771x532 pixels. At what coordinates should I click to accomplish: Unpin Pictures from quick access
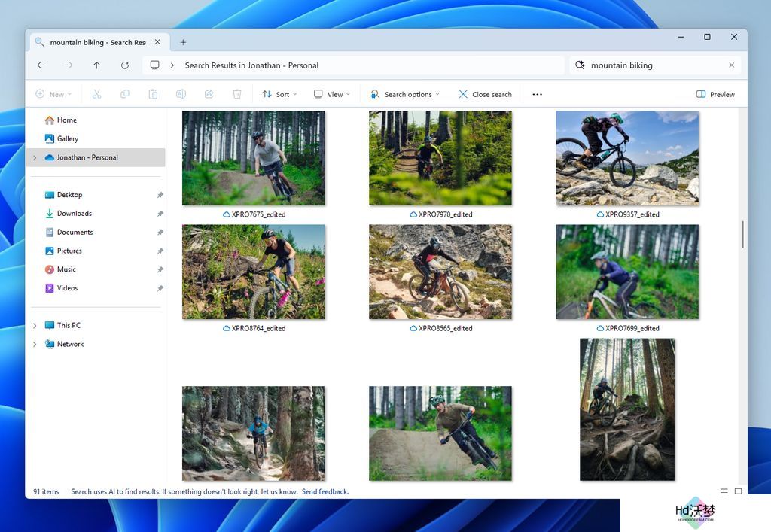[x=160, y=251]
